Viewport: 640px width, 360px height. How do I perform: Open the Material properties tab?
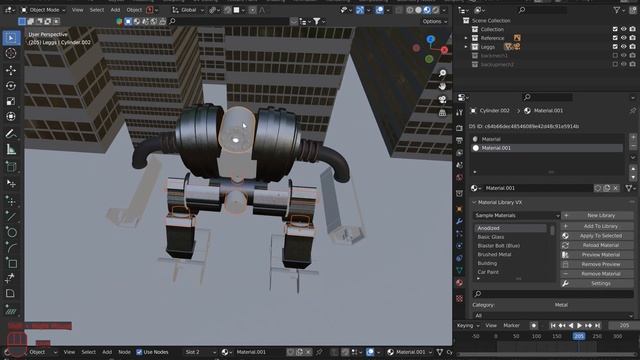[460, 282]
